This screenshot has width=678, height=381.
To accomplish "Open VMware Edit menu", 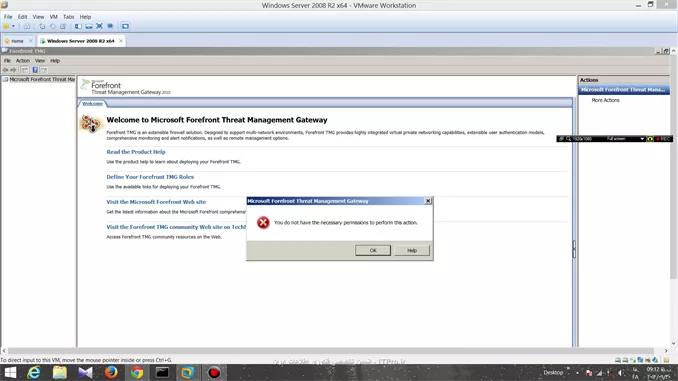I will coord(22,17).
